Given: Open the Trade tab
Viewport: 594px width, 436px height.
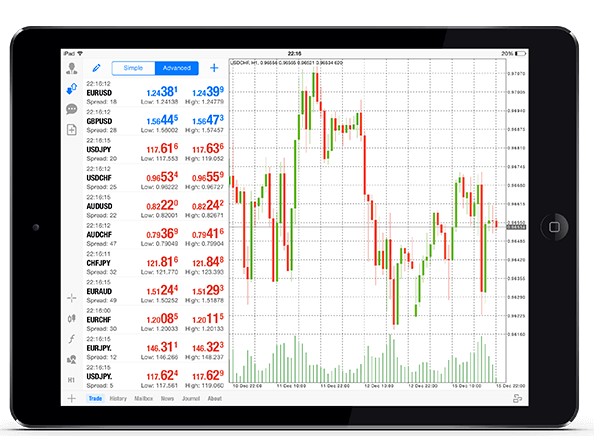Looking at the screenshot, I should (95, 398).
